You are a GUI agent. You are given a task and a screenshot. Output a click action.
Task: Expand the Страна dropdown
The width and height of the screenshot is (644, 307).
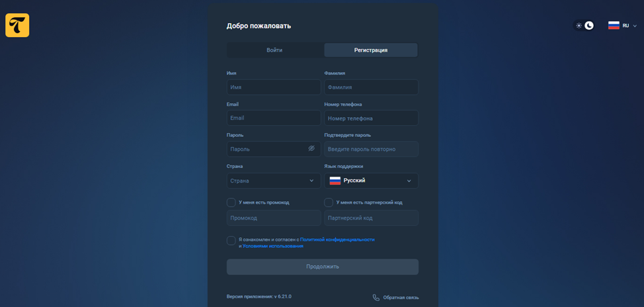tap(273, 181)
